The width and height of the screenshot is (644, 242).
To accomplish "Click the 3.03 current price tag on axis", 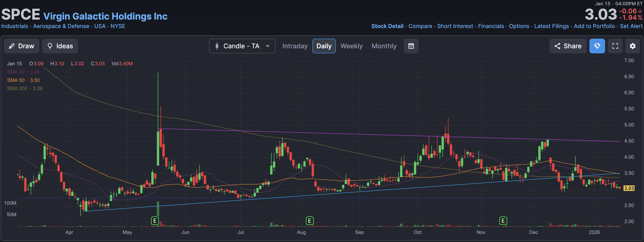I will pos(629,188).
